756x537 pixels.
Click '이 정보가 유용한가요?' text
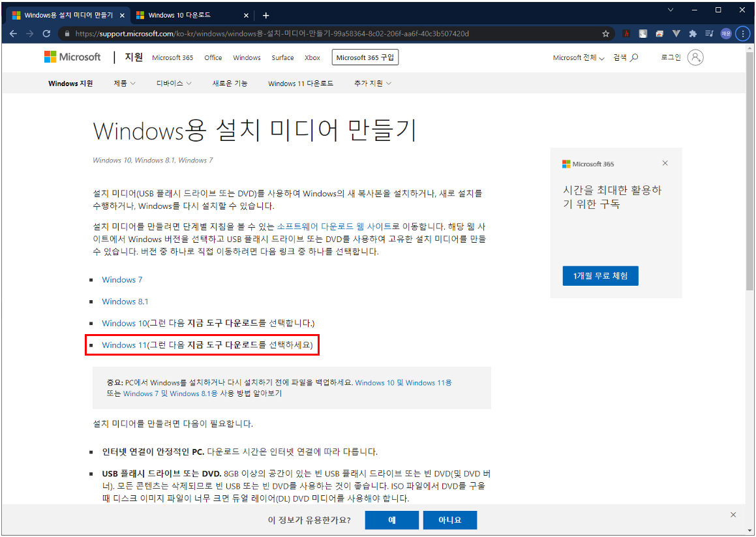click(309, 520)
